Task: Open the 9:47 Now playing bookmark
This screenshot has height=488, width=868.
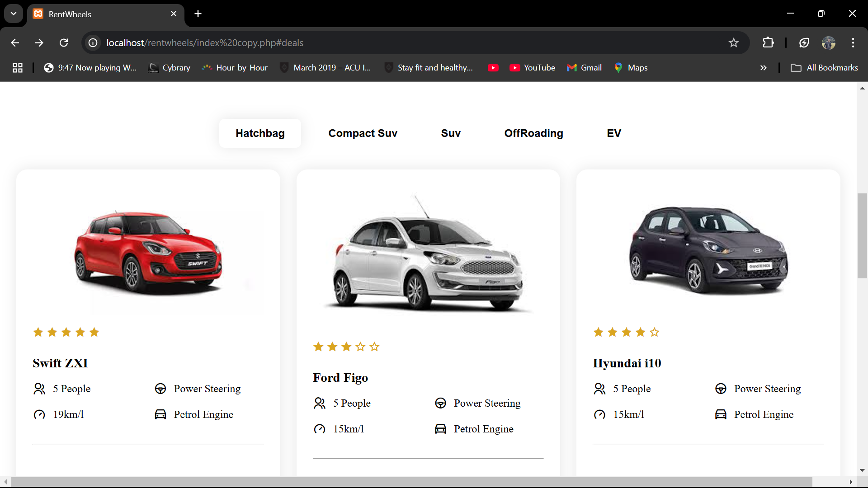Action: (x=90, y=68)
